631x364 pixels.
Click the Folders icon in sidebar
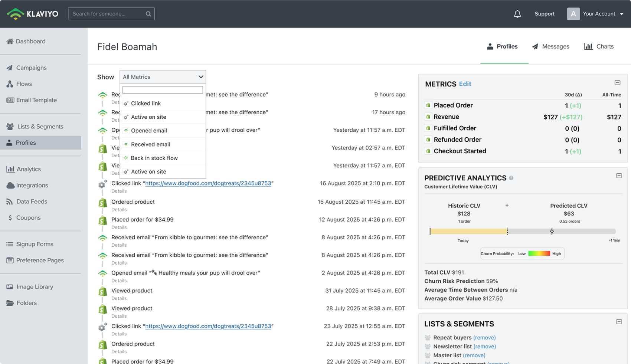coord(10,303)
